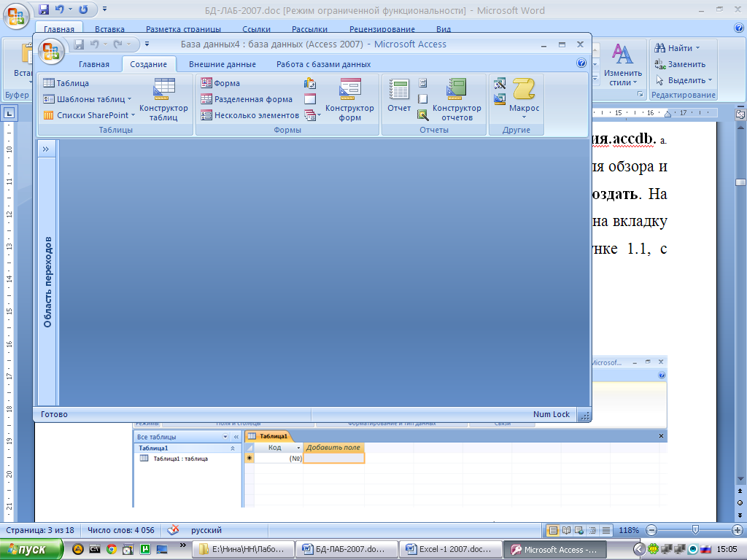Create a Report (Отчет)
Image resolution: width=747 pixels, height=560 pixels.
tap(399, 96)
